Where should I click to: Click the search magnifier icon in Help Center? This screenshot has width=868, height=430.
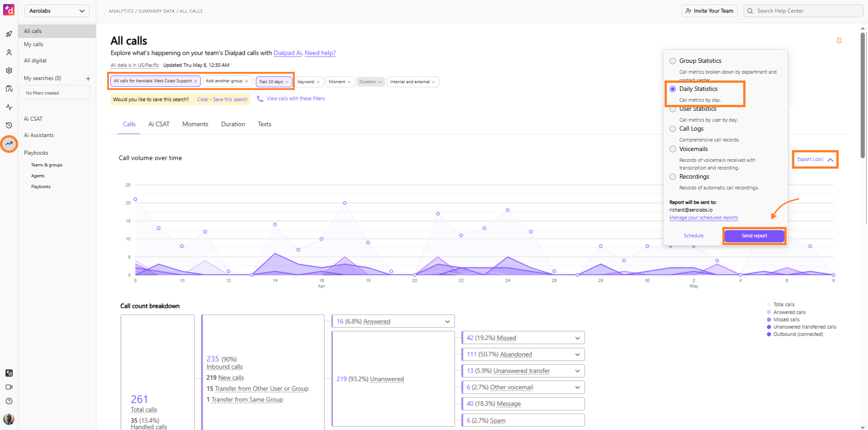pyautogui.click(x=750, y=11)
